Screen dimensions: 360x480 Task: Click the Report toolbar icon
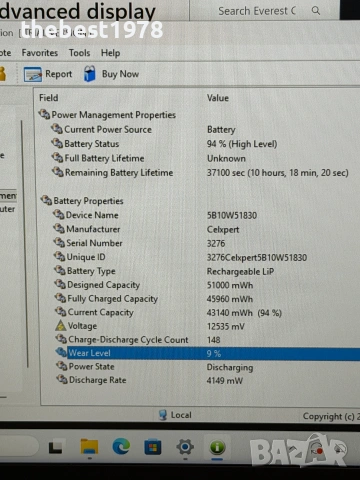(x=32, y=74)
